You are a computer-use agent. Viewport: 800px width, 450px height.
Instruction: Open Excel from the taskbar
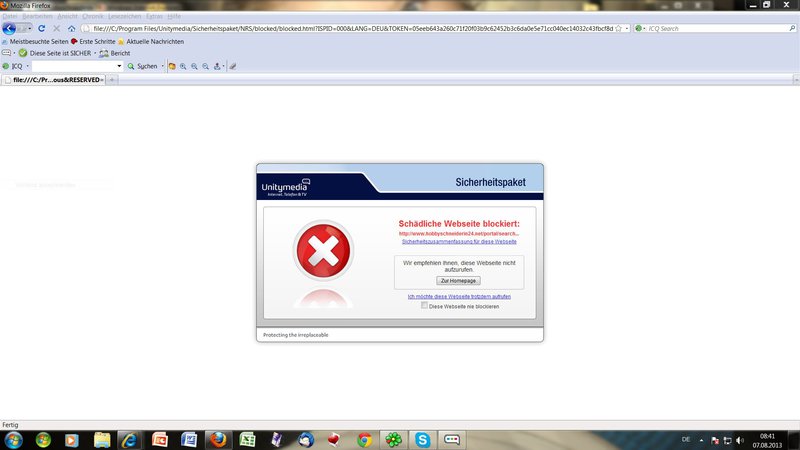[247, 440]
